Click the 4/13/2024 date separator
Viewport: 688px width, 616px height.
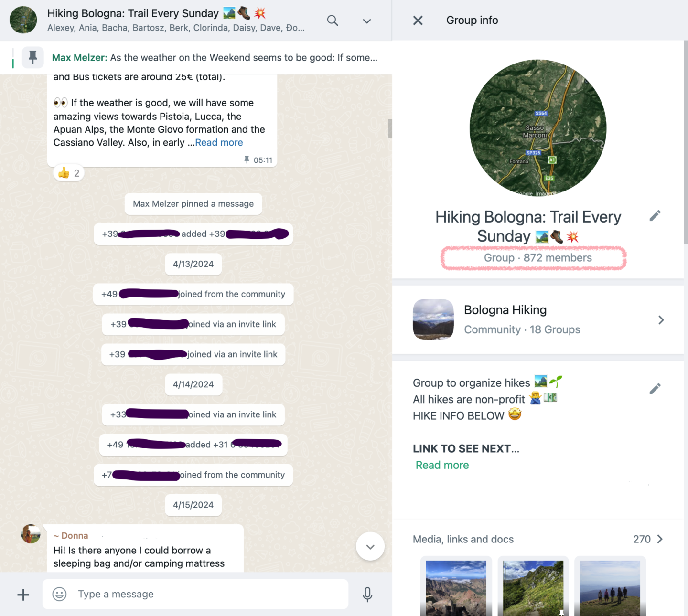point(193,264)
